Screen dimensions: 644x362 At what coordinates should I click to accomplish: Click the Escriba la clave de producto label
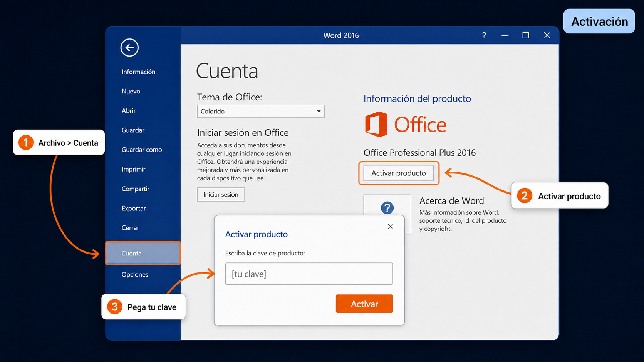pyautogui.click(x=265, y=253)
